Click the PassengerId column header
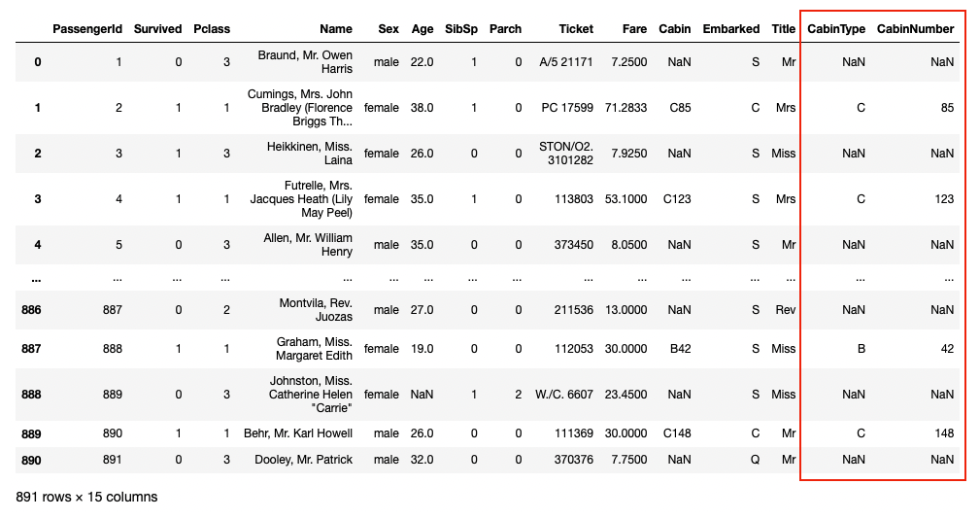The image size is (980, 519). point(86,29)
